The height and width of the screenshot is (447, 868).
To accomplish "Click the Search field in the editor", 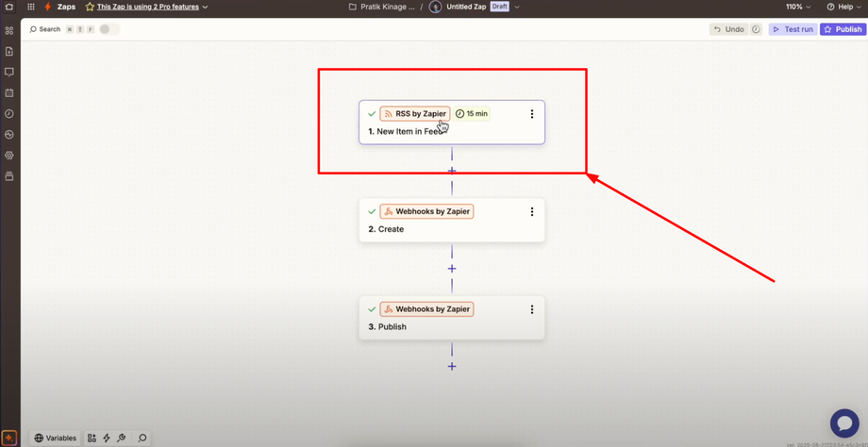I will 50,29.
